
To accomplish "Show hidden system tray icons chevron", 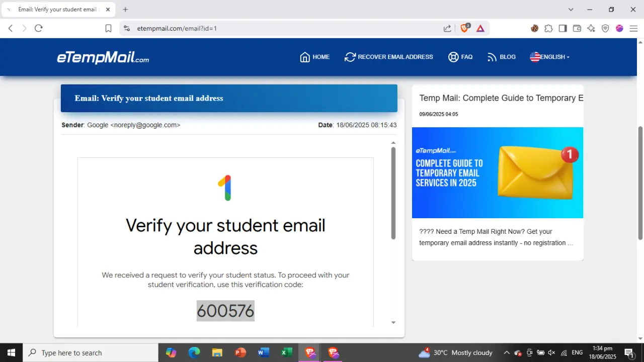I will tap(506, 352).
